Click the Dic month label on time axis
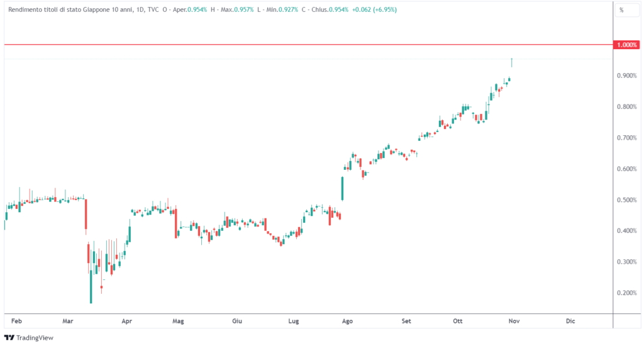This screenshot has height=343, width=644. [x=570, y=321]
